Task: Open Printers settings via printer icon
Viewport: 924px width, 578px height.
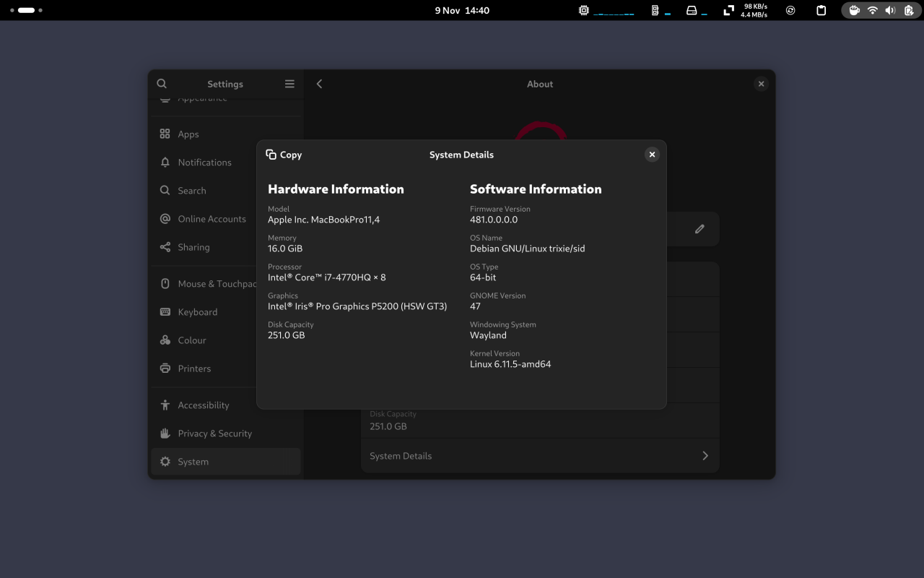Action: [x=165, y=368]
